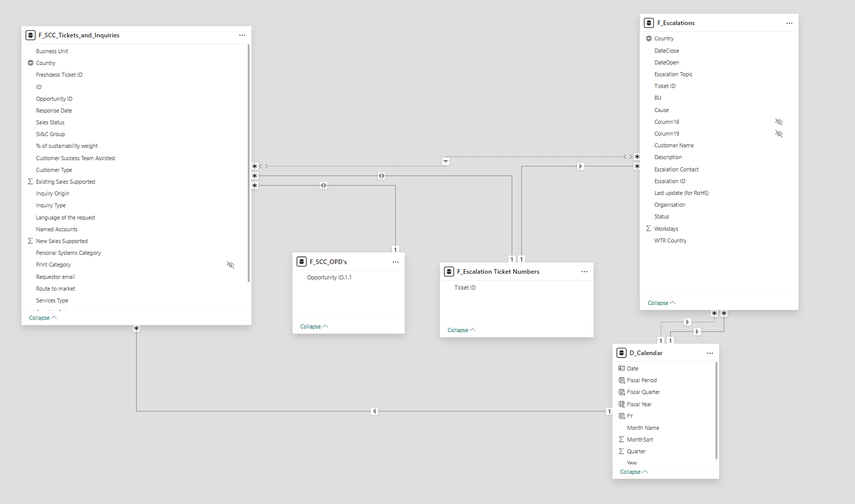Select bidirectional filter marker on OPD relationship line
This screenshot has height=504, width=855.
point(323,185)
